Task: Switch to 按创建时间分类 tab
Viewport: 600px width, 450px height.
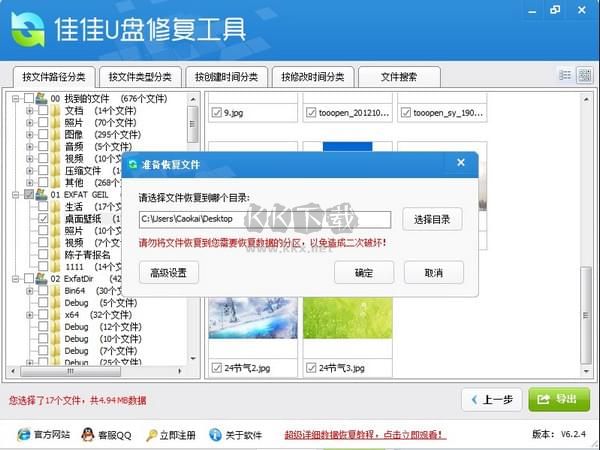Action: (x=227, y=77)
